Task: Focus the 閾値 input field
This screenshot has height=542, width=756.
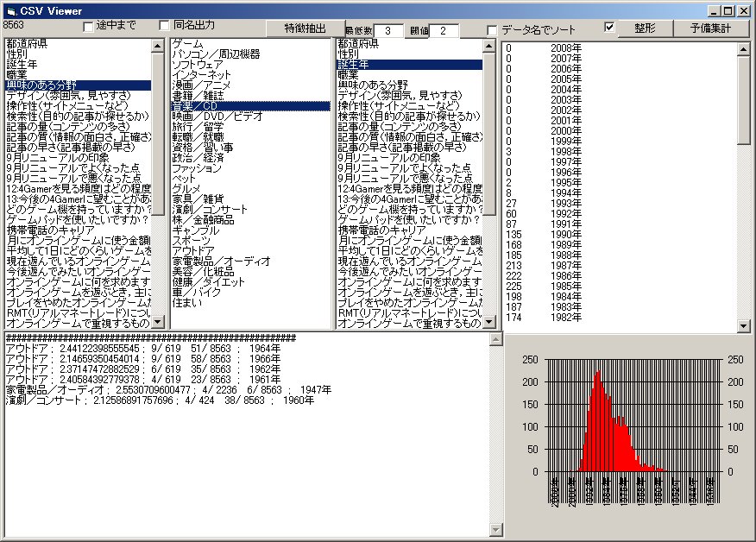Action: pos(444,31)
